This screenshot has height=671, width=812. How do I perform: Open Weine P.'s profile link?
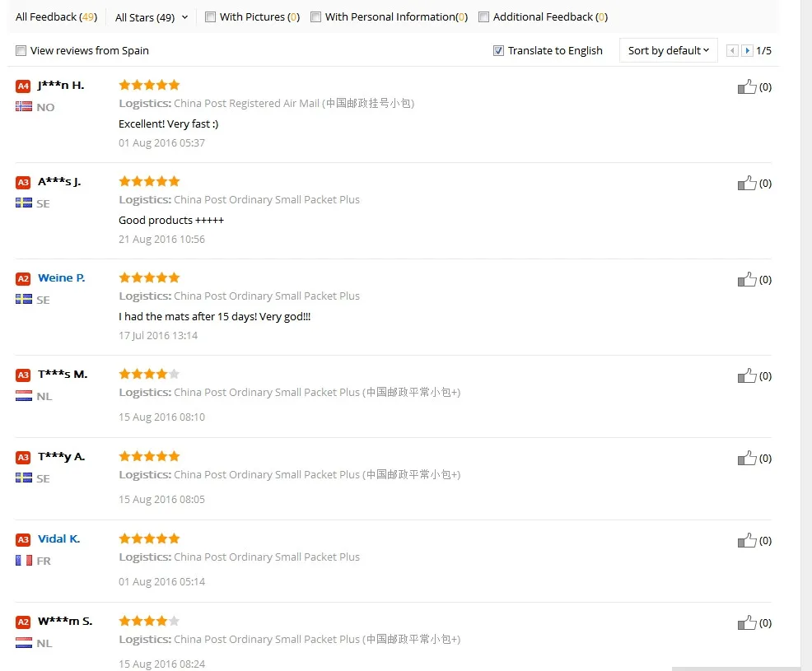(x=61, y=278)
